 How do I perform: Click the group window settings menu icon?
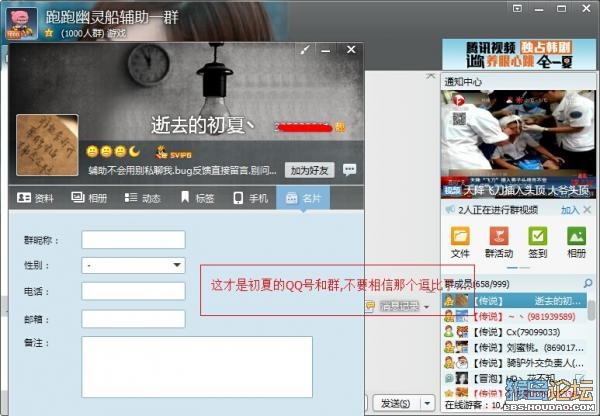[x=517, y=8]
